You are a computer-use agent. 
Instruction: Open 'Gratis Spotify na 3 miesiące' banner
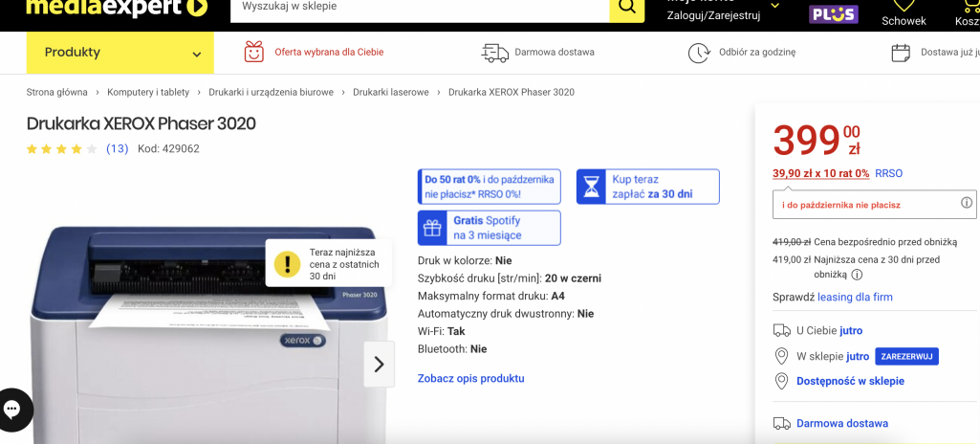point(490,228)
